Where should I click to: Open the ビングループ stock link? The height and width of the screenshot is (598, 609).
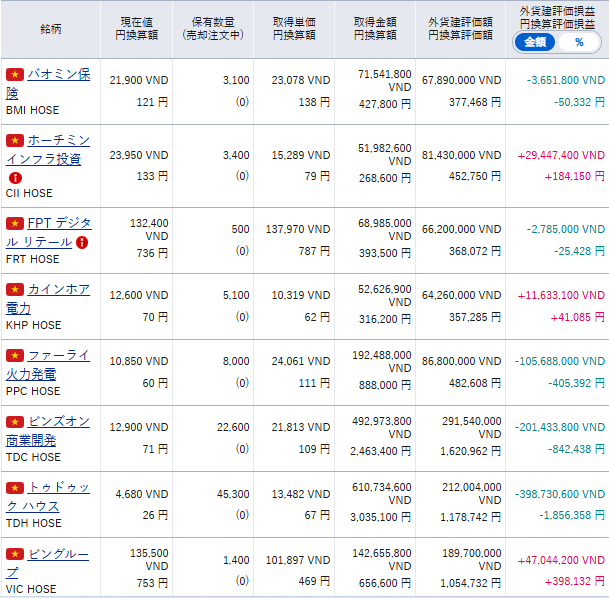pos(58,554)
